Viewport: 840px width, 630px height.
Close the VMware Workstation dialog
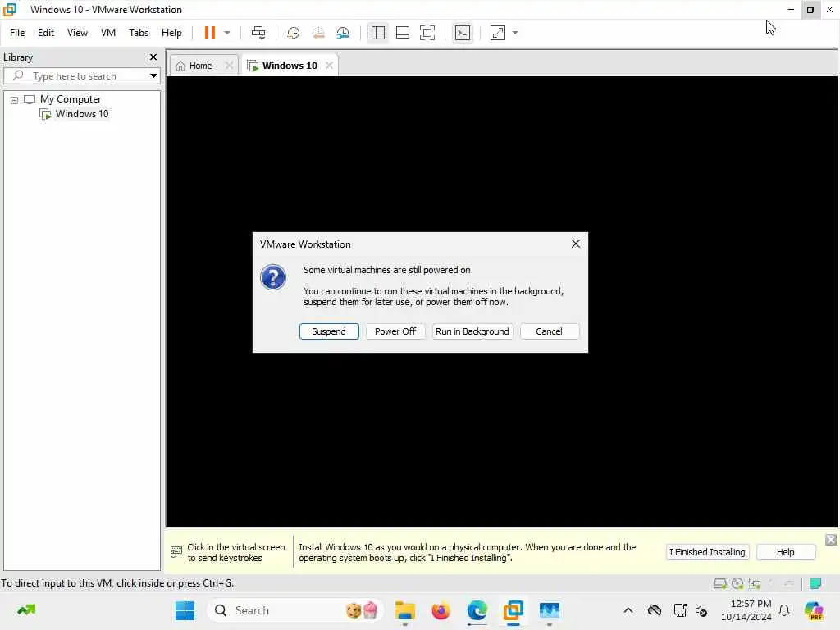[576, 244]
